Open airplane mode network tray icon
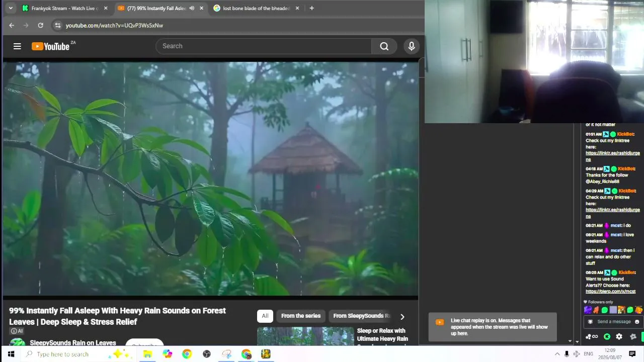Screen dimensions: 644x362 pyautogui.click(x=577, y=354)
